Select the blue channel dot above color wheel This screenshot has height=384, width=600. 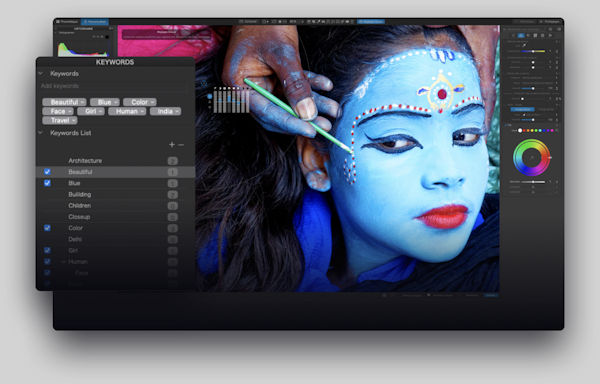point(544,131)
